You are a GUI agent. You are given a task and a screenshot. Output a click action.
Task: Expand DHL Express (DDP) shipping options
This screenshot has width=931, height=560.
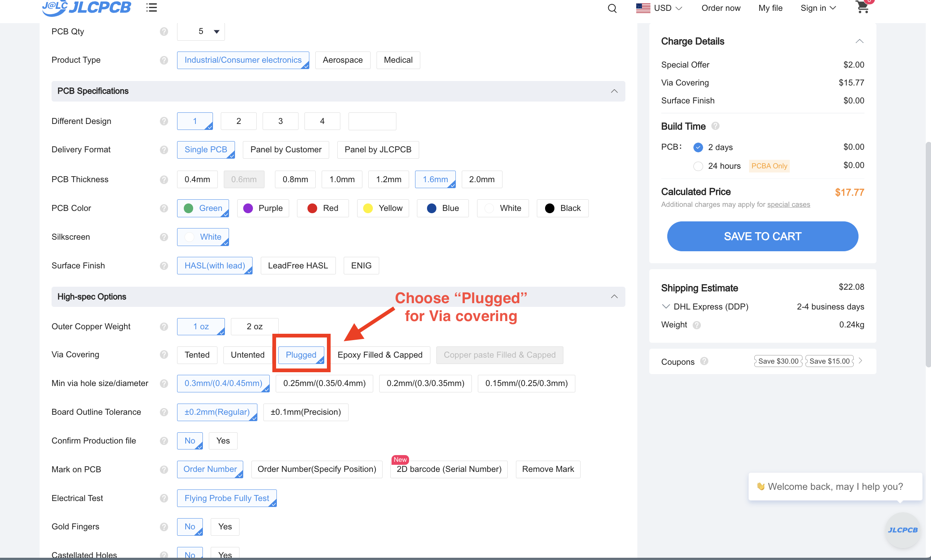(666, 307)
